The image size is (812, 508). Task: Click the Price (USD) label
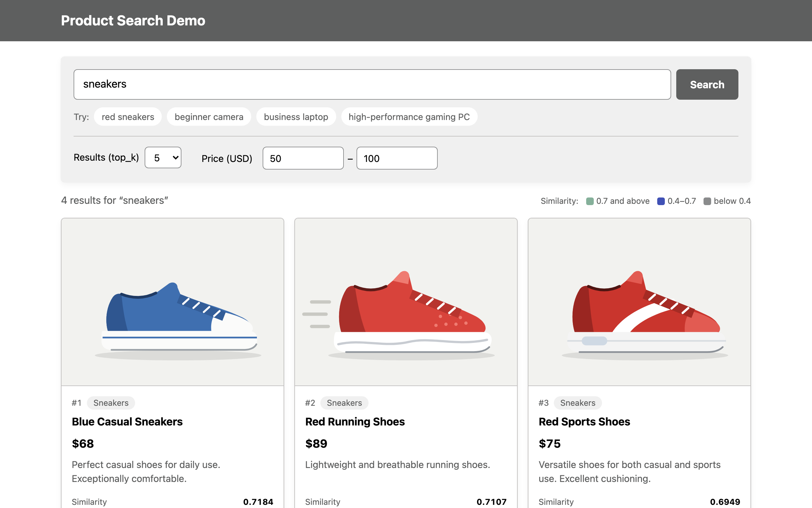coord(227,158)
